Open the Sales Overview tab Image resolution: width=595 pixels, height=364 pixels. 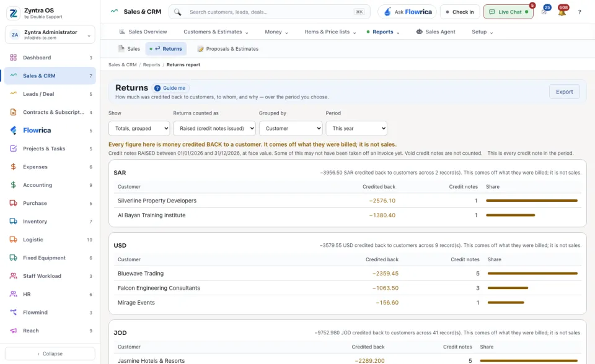click(x=143, y=32)
